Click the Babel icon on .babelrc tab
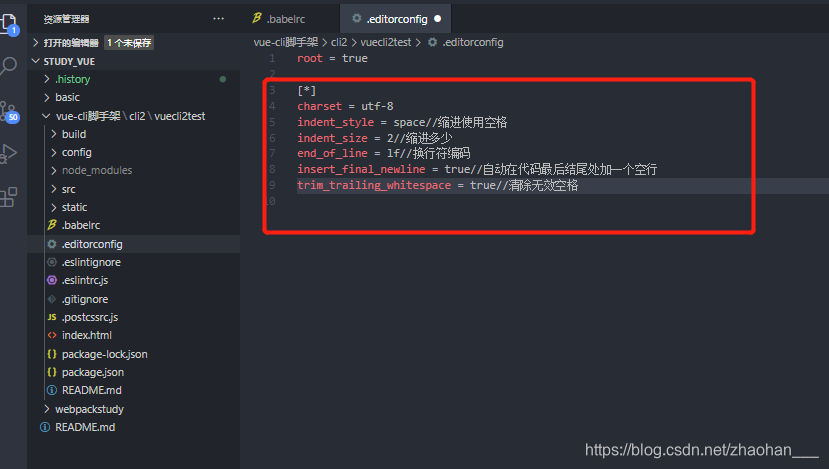 (x=257, y=19)
